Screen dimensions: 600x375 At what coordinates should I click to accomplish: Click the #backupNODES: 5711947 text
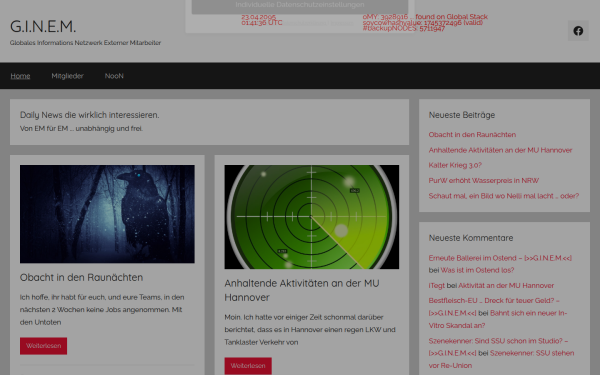(x=404, y=29)
